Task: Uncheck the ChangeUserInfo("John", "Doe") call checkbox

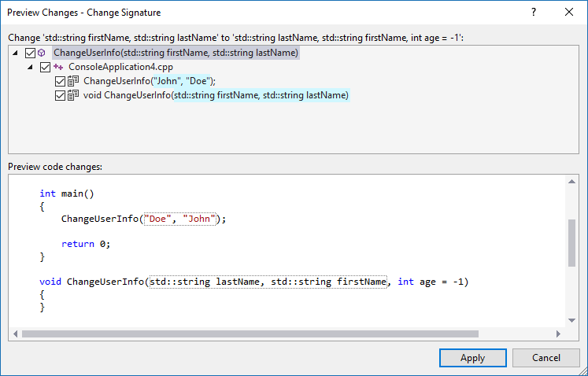Action: click(60, 81)
